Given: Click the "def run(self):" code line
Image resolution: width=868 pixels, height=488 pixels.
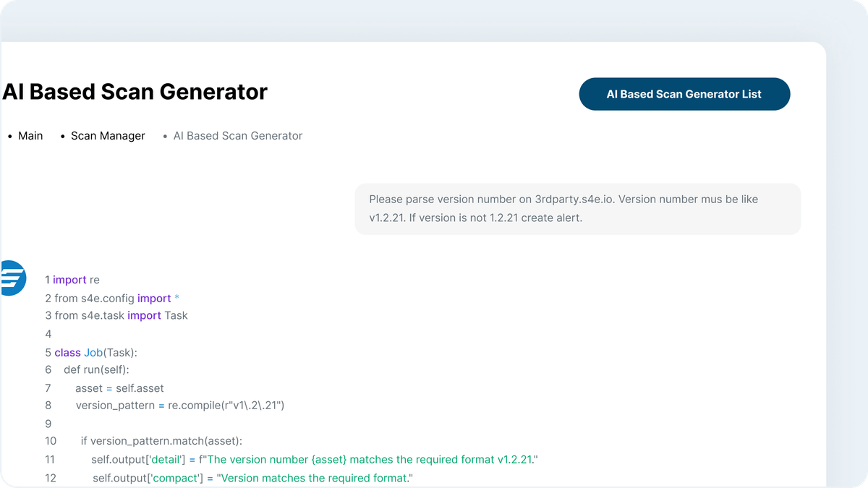Looking at the screenshot, I should (96, 369).
